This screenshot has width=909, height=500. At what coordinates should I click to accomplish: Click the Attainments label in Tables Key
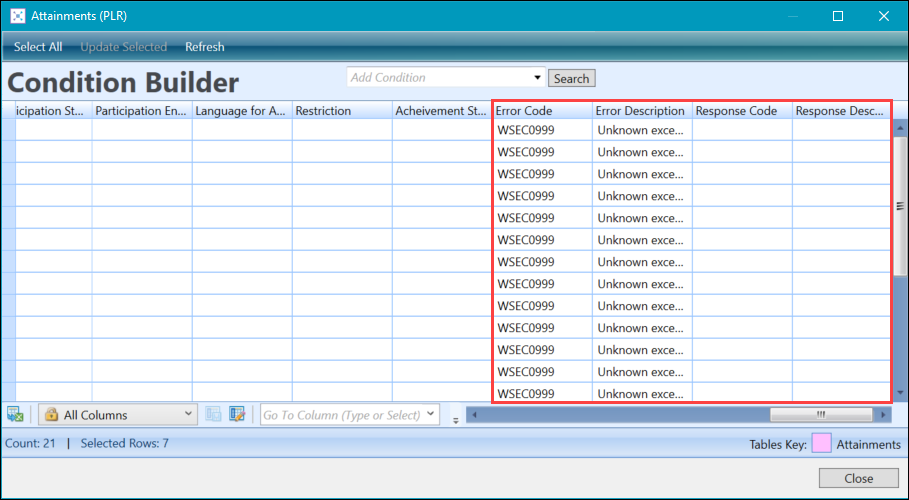(868, 444)
